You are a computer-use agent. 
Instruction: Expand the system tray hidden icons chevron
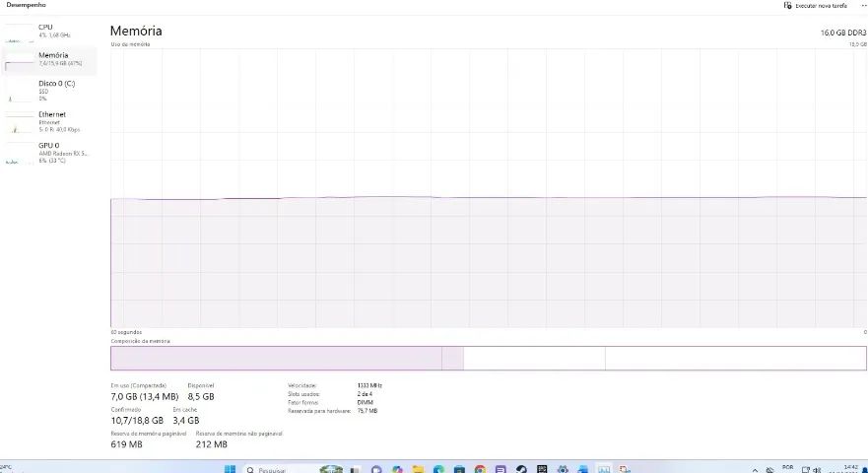point(755,470)
